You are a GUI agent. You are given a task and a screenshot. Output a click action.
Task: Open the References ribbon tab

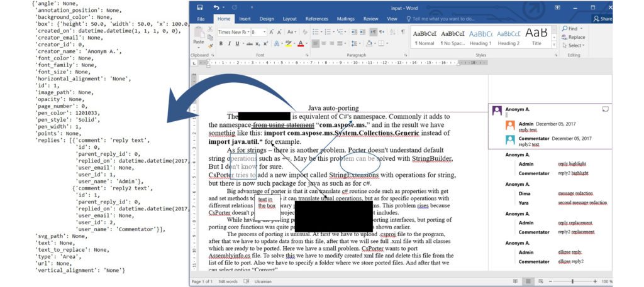coord(316,19)
